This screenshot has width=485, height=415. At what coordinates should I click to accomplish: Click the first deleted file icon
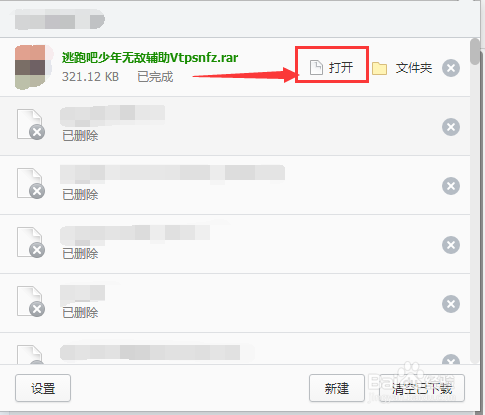(31, 124)
